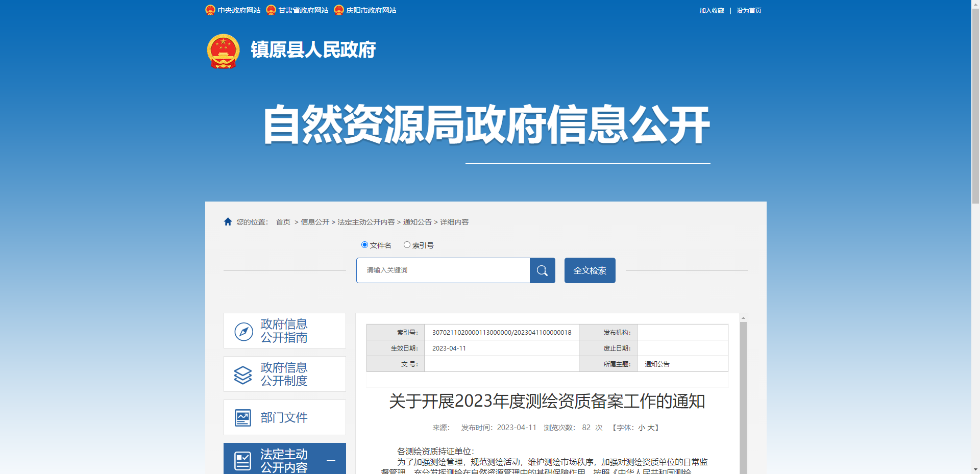Click the emblem icon next to 庆阳市政府网站
Image resolution: width=980 pixels, height=474 pixels.
click(338, 9)
